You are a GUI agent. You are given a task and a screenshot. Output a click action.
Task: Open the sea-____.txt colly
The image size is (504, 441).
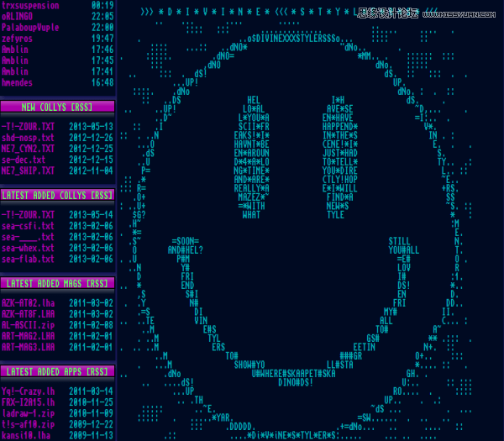28,237
